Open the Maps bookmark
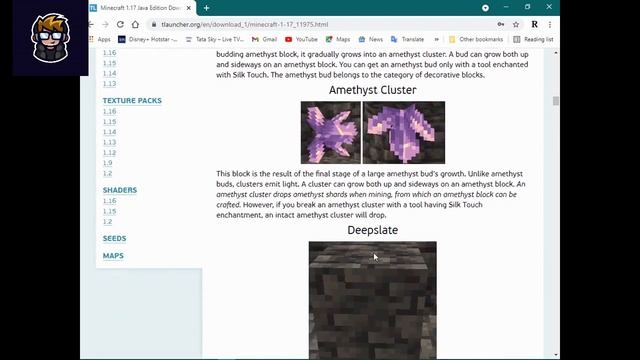640x360 pixels. (x=338, y=39)
